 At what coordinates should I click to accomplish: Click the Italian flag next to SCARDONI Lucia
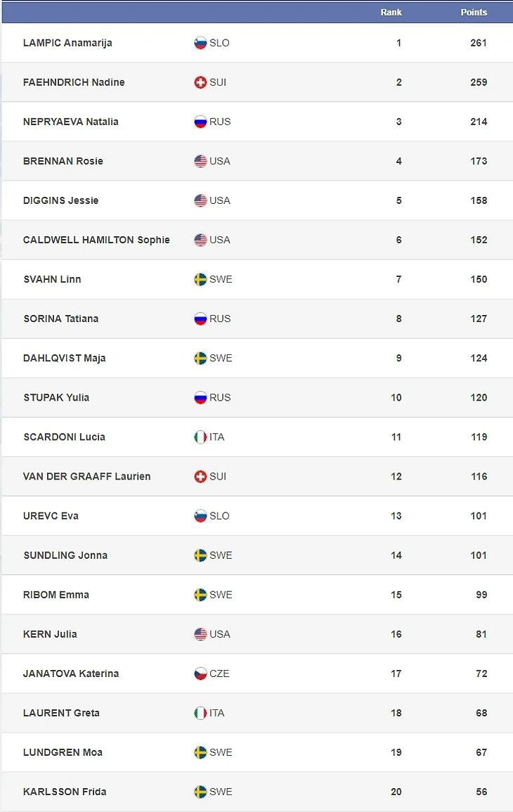point(200,437)
